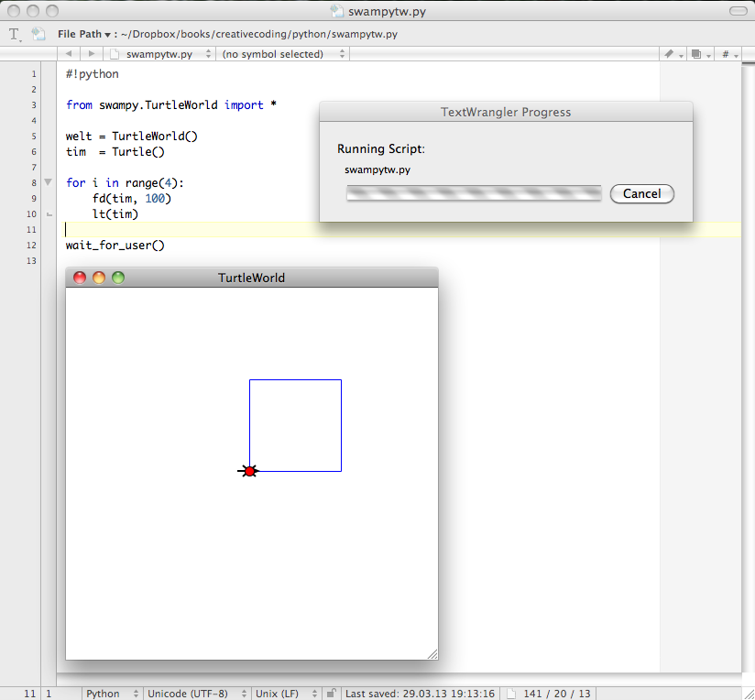
Task: Open the pencil marker menu in navigation bar
Action: coord(673,54)
